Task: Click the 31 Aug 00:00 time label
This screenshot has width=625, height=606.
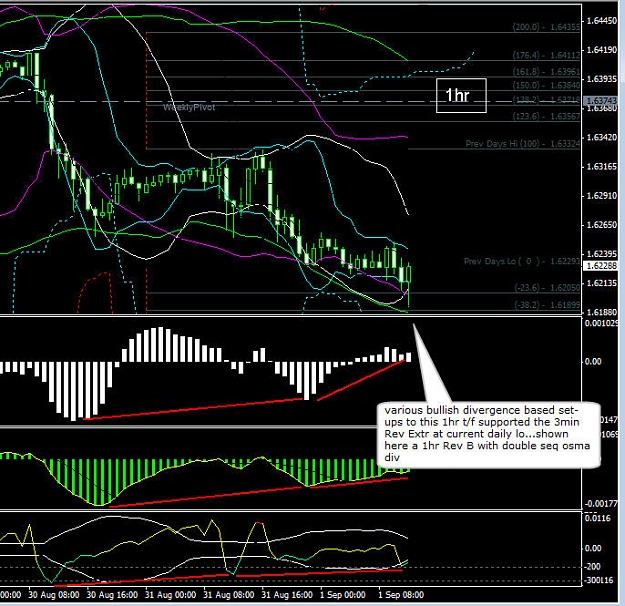Action: coord(170,595)
